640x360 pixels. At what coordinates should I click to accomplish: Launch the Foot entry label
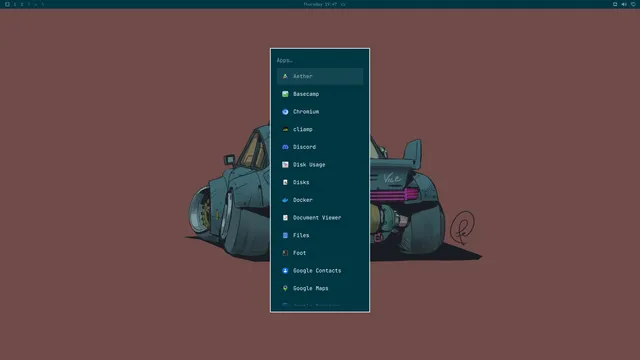pos(299,253)
